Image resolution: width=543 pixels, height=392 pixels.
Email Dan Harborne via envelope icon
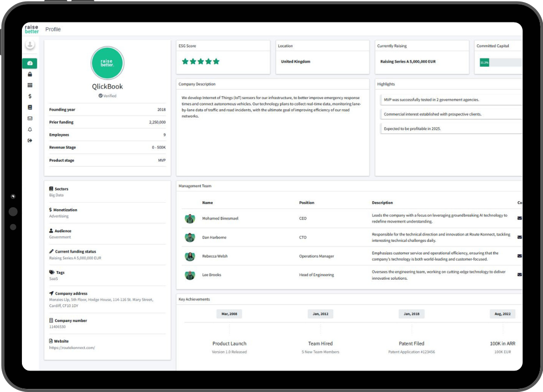coord(520,237)
